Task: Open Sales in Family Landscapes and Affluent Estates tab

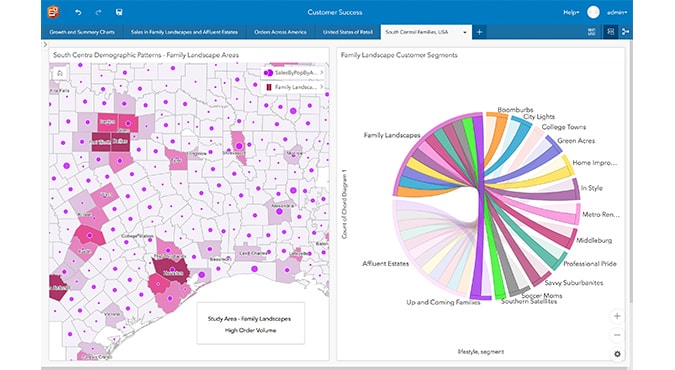Action: (x=184, y=32)
